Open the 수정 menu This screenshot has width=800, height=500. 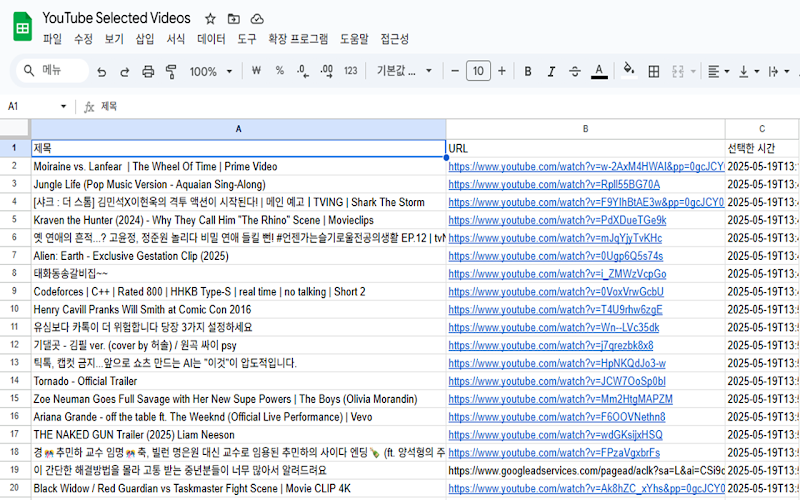tap(83, 39)
